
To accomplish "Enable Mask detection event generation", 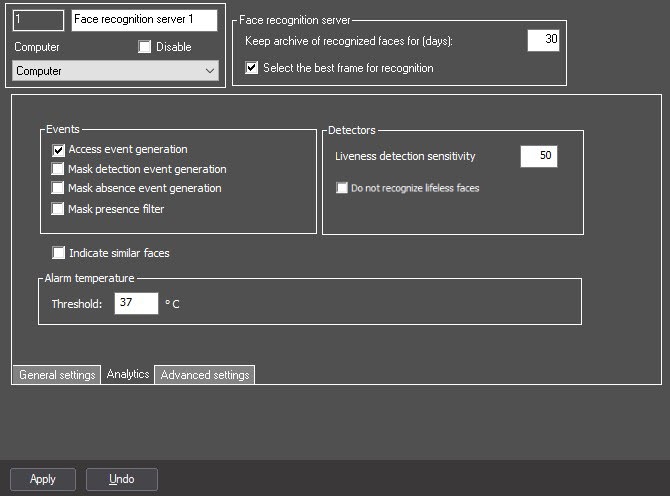I will [57, 169].
